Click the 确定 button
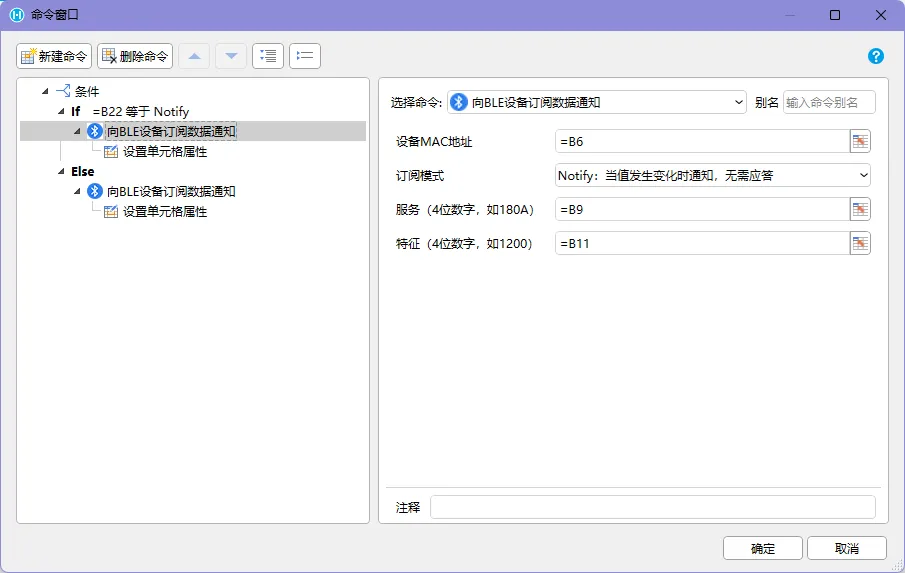This screenshot has height=573, width=905. click(762, 548)
